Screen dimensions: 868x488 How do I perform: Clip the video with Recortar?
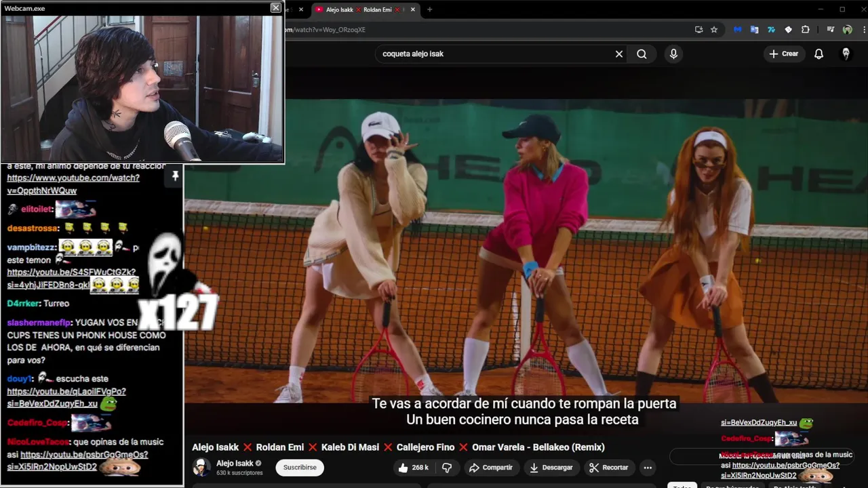[x=609, y=468]
